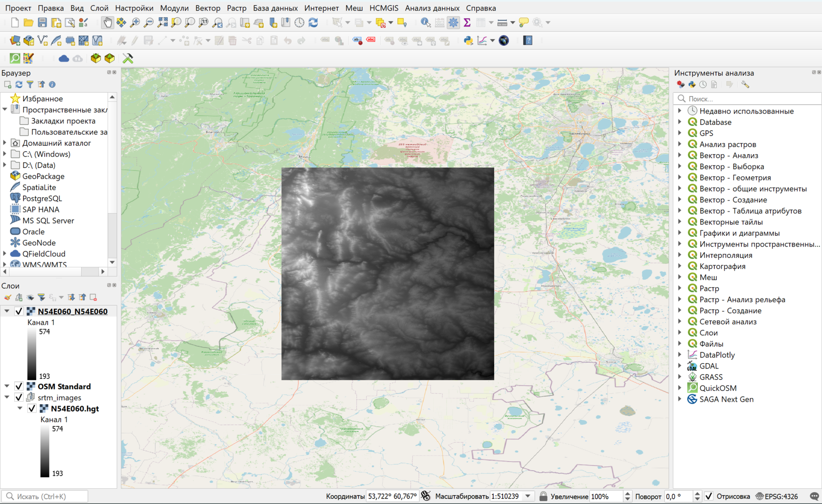Image resolution: width=822 pixels, height=504 pixels.
Task: Open the measure tool dropdown arrow
Action: click(512, 23)
